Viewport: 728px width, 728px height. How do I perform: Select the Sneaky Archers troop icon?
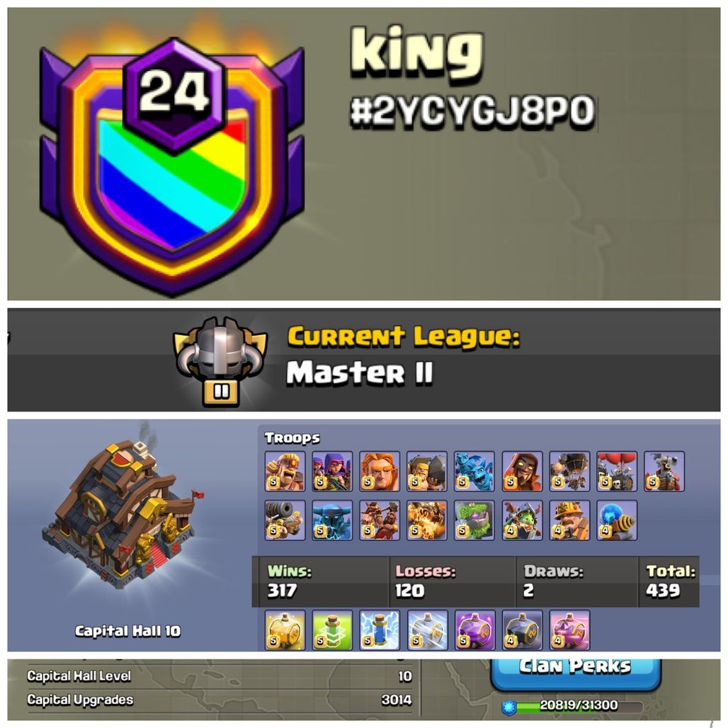pyautogui.click(x=332, y=471)
